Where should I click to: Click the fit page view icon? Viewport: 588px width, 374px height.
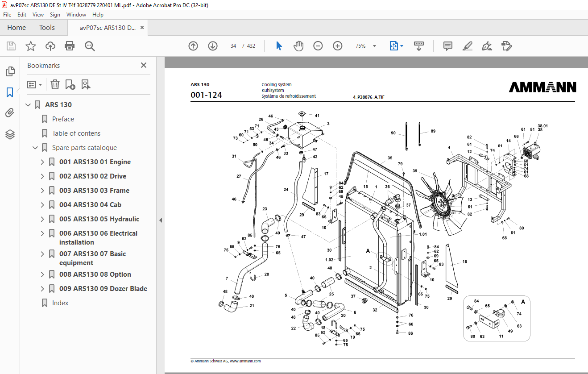point(393,46)
